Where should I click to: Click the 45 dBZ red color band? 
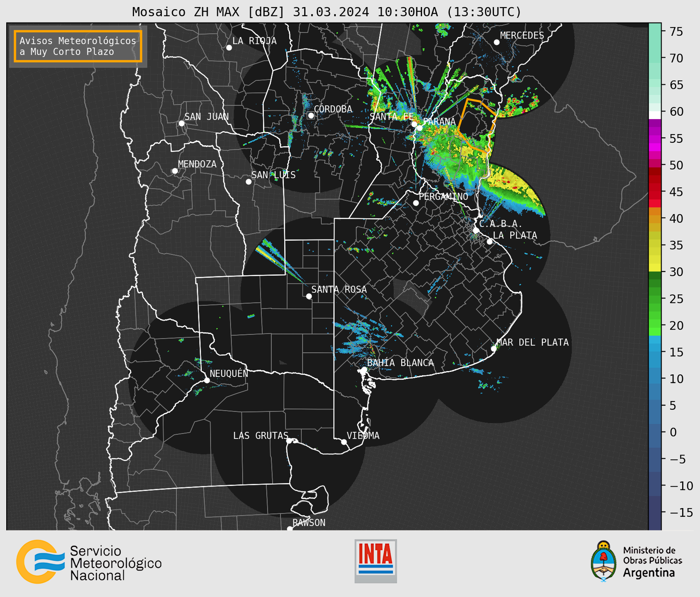[x=655, y=192]
